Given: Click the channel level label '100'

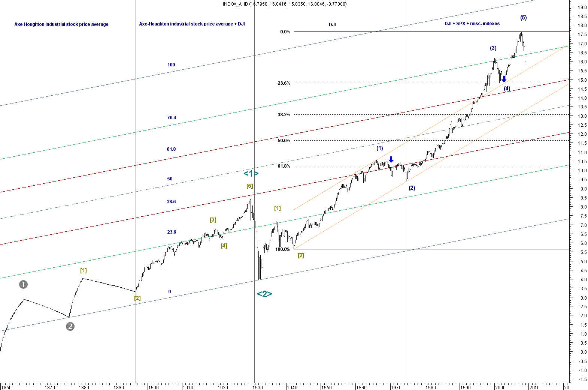Looking at the screenshot, I should tap(171, 65).
